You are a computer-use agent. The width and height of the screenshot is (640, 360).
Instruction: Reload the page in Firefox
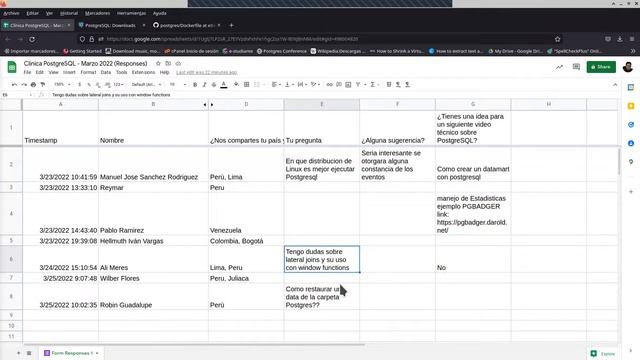tap(32, 39)
